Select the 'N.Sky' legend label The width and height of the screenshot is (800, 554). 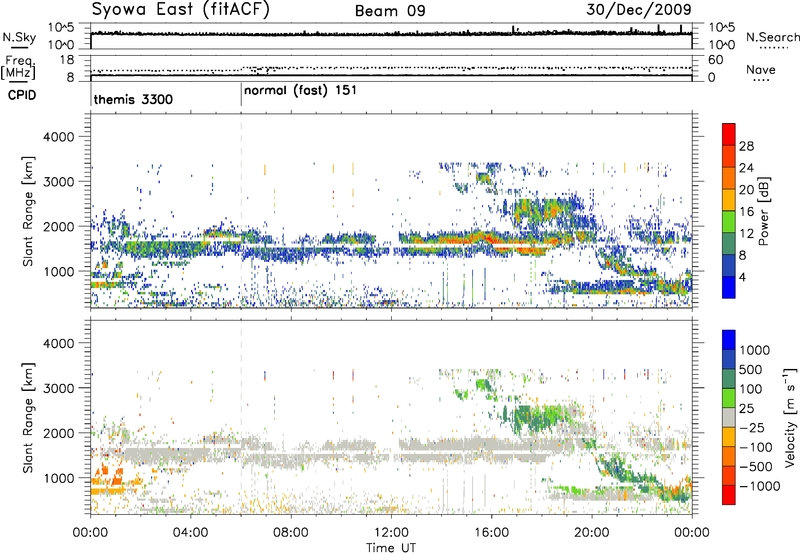19,37
